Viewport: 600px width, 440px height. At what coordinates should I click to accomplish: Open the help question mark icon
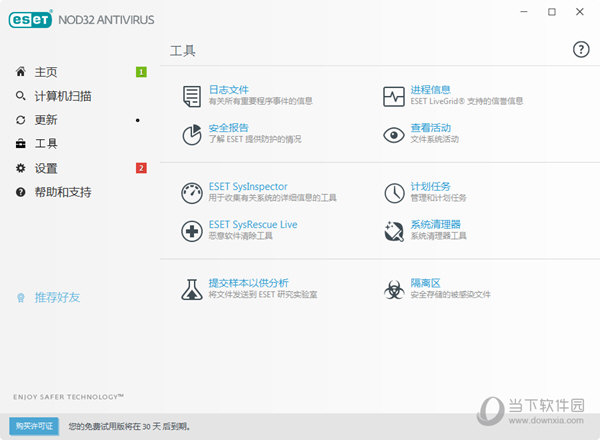(581, 49)
